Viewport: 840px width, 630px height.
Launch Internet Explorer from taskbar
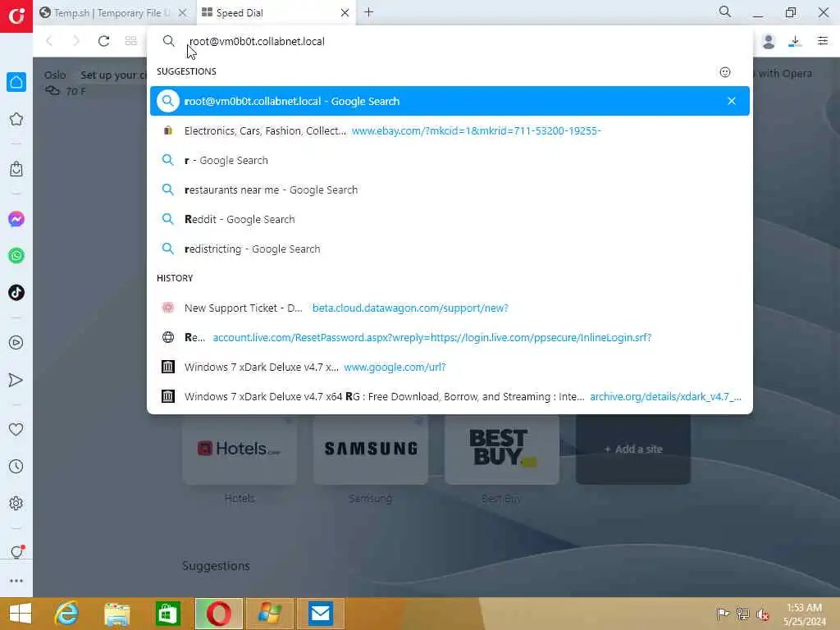66,614
